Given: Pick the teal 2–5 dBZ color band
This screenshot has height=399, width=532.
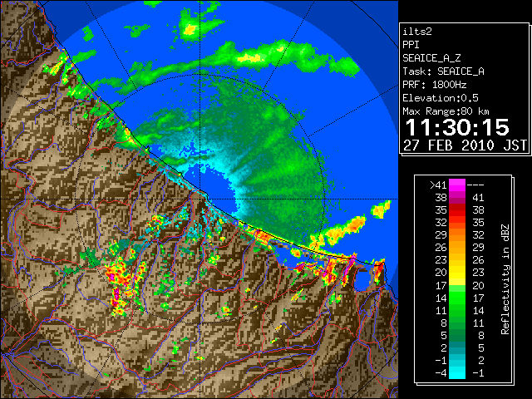Looking at the screenshot, I should [x=457, y=347].
